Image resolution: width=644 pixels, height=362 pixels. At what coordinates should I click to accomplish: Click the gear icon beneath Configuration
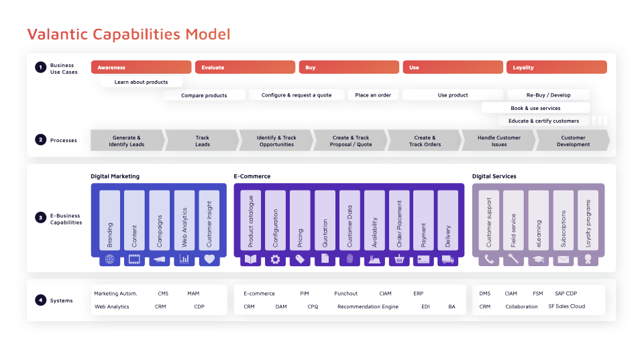[276, 259]
